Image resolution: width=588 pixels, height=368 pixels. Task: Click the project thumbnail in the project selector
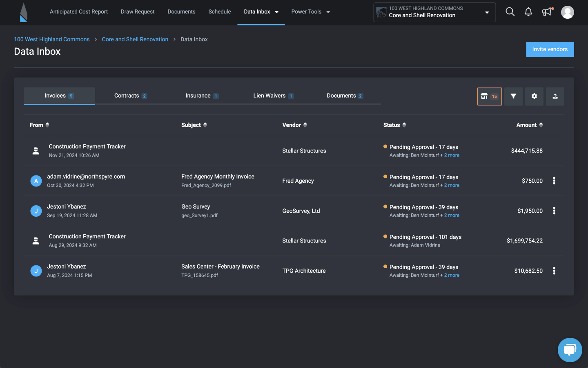pyautogui.click(x=381, y=12)
